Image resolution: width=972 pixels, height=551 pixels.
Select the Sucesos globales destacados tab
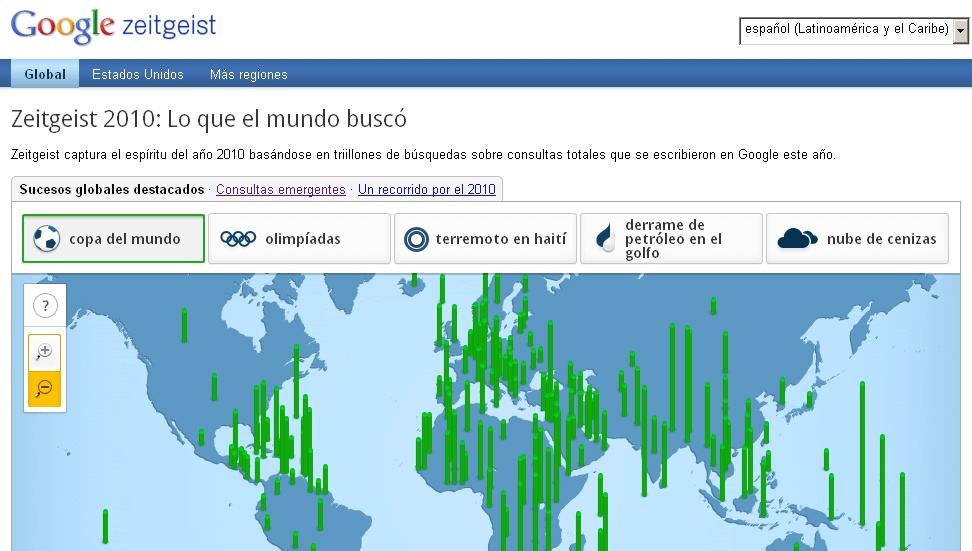(x=111, y=189)
